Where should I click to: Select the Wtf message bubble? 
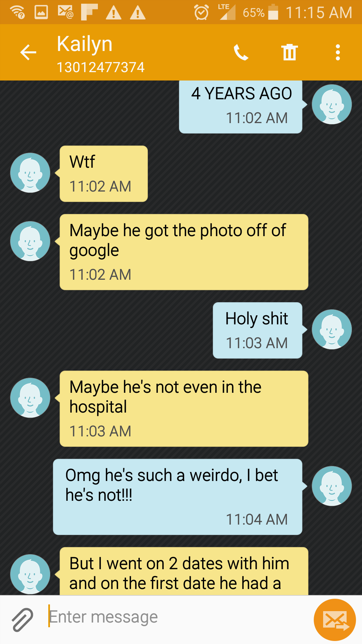point(104,174)
